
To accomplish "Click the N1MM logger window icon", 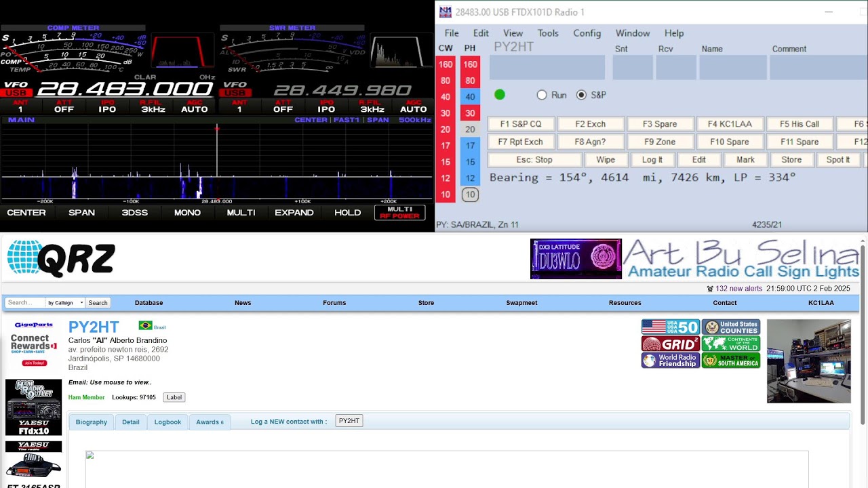I will tap(445, 12).
